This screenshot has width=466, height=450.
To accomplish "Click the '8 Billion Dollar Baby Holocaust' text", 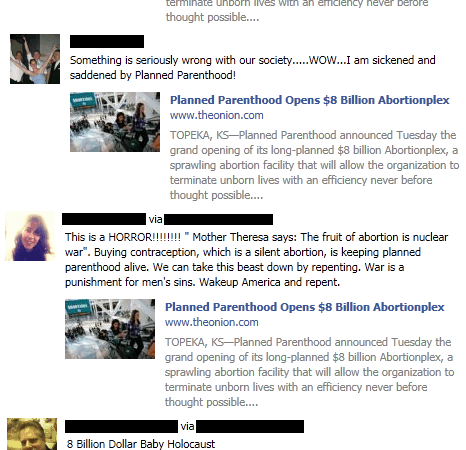I will click(141, 444).
